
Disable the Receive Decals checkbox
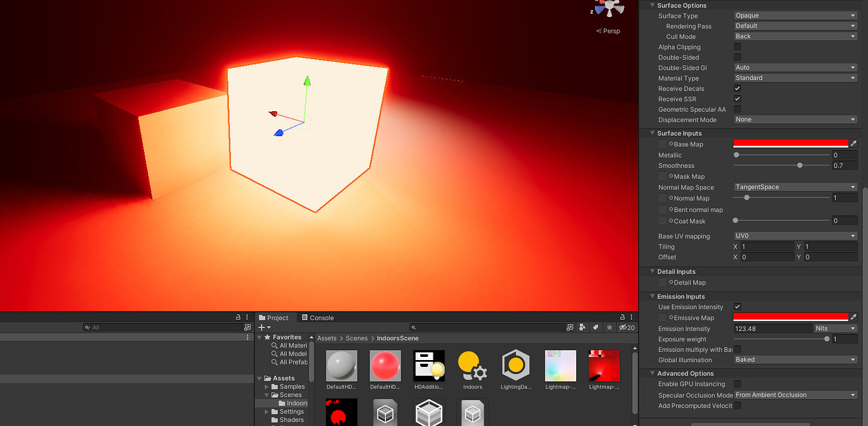pos(737,88)
